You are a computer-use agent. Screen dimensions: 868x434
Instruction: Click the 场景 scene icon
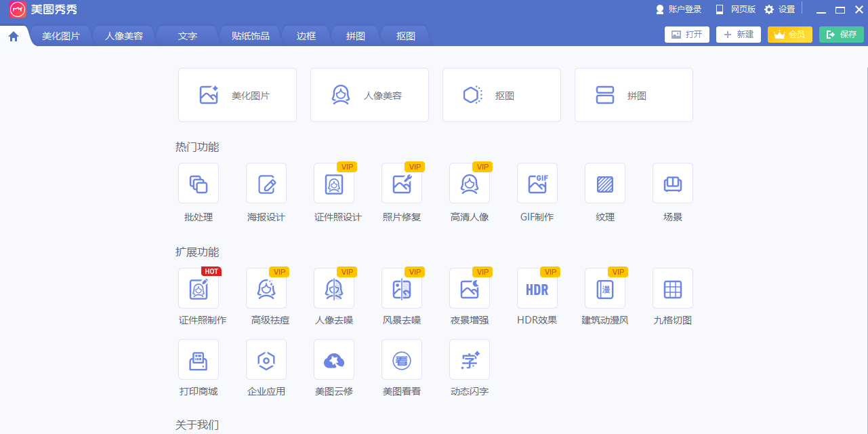(x=673, y=183)
